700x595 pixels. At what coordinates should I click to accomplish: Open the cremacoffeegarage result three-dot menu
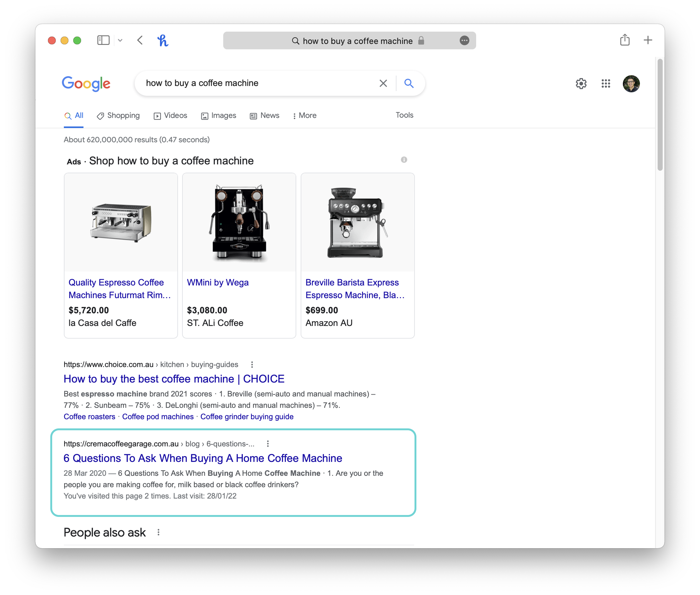(268, 444)
